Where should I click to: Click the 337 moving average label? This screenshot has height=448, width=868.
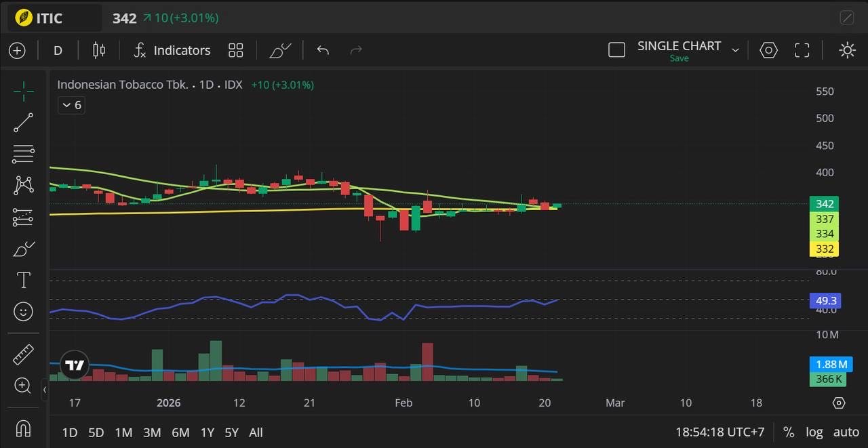(x=825, y=219)
